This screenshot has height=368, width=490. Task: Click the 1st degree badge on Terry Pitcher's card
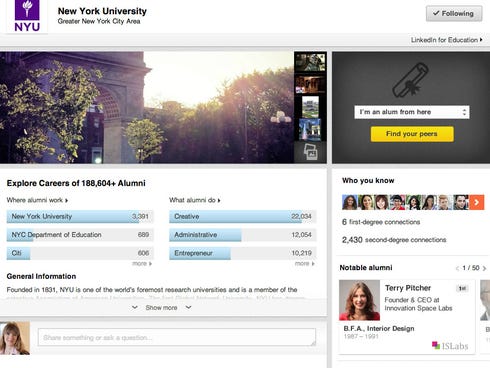462,288
